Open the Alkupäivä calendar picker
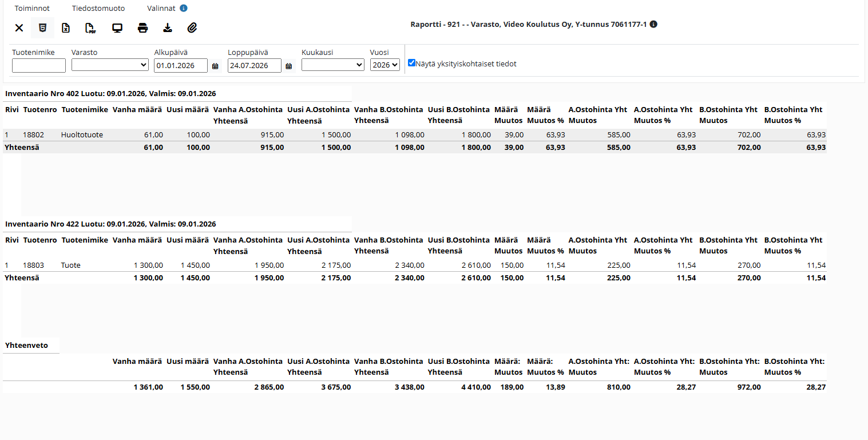This screenshot has height=440, width=868. click(215, 66)
